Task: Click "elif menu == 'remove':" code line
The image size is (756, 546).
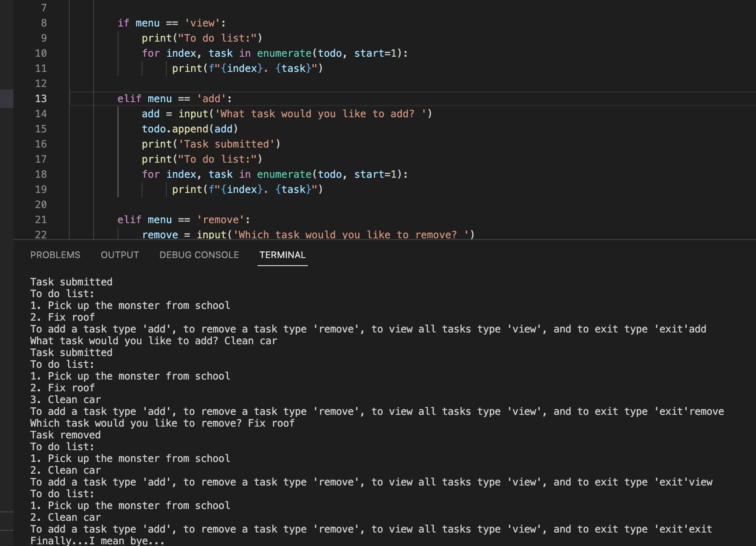Action: tap(184, 220)
